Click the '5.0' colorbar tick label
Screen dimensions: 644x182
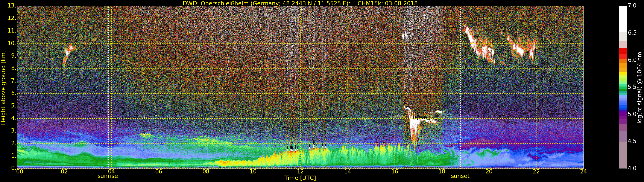tap(632, 114)
